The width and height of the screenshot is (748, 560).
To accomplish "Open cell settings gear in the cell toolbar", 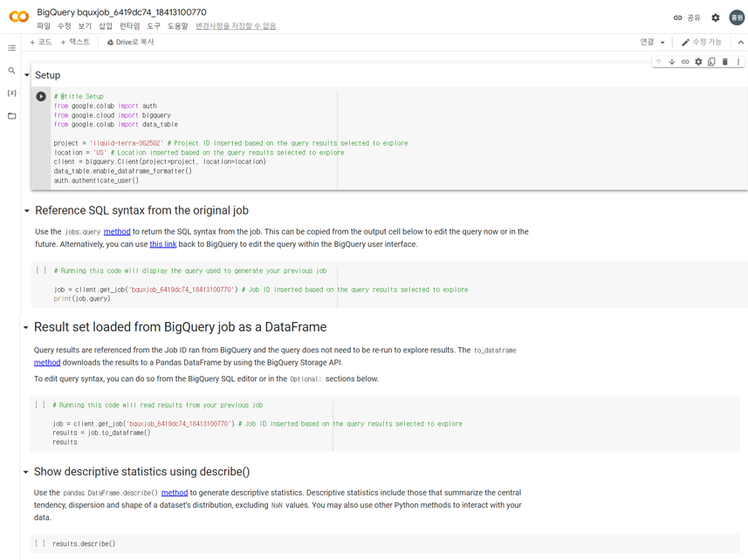I will click(x=698, y=61).
